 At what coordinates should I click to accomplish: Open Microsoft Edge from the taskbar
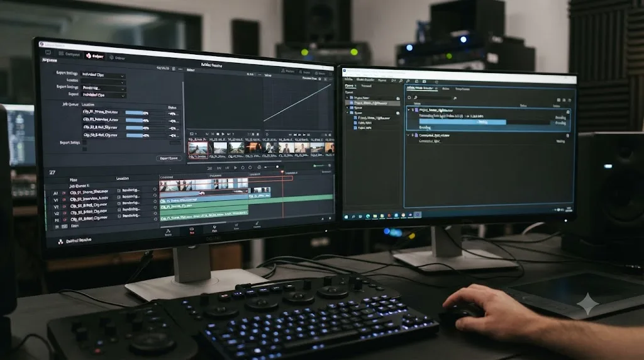pos(368,216)
